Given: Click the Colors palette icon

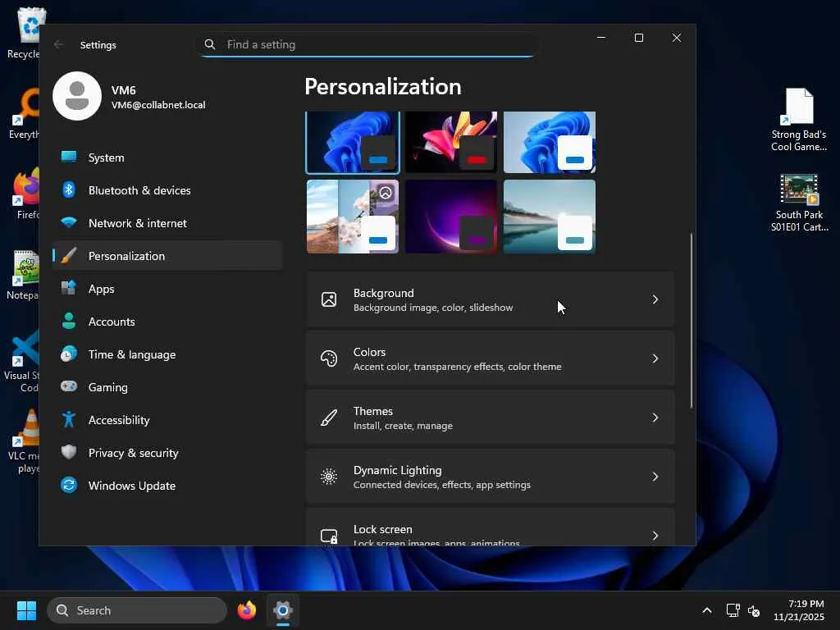Looking at the screenshot, I should (329, 358).
